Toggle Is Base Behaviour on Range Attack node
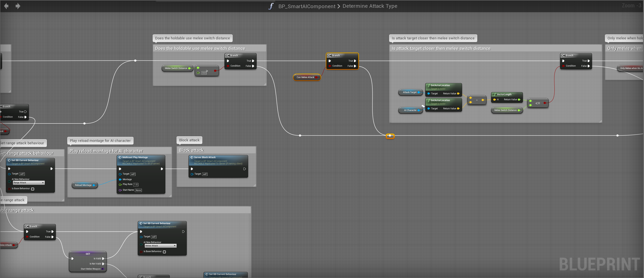 33,189
